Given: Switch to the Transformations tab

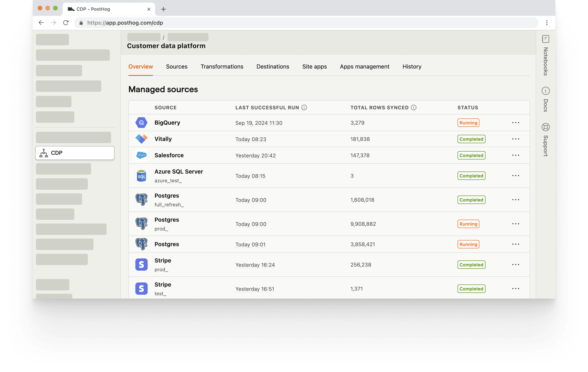Looking at the screenshot, I should pos(222,67).
